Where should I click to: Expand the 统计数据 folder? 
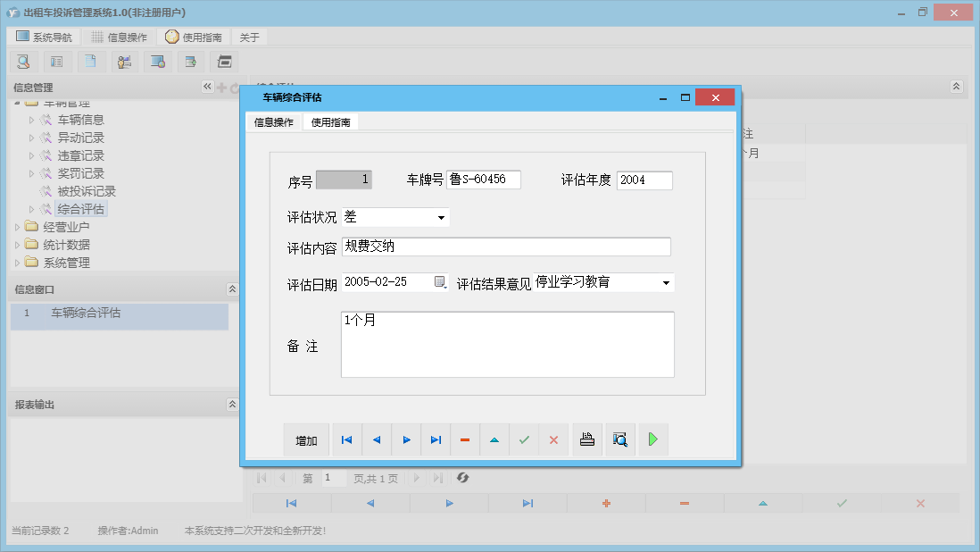[x=16, y=244]
